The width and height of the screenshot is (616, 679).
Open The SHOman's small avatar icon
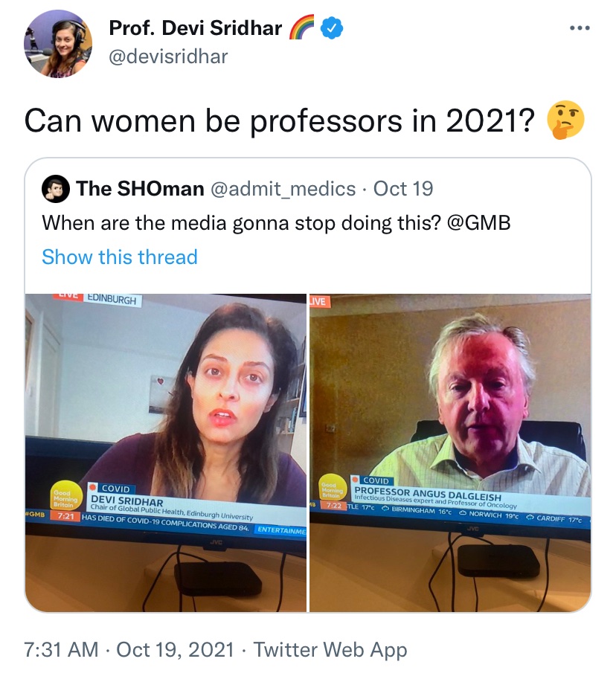click(56, 189)
